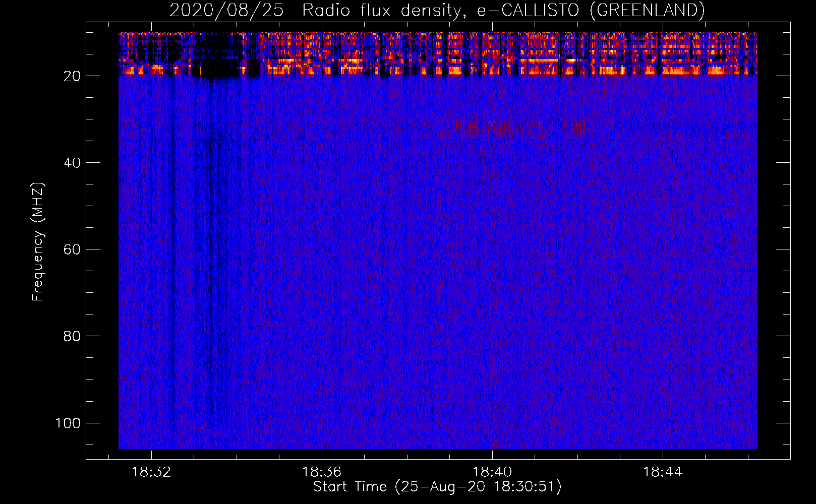Screen dimensions: 816x504
Task: Select the date 2020/08/25 in the title
Action: click(x=227, y=10)
